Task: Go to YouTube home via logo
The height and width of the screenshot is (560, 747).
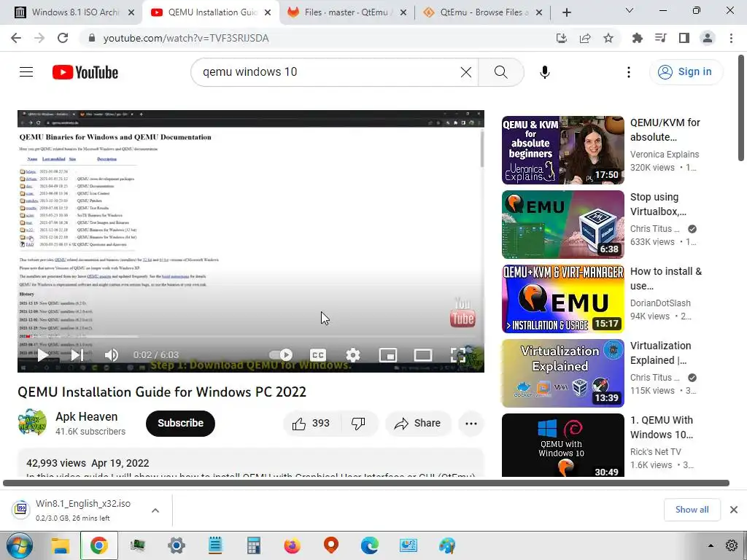Action: (85, 72)
